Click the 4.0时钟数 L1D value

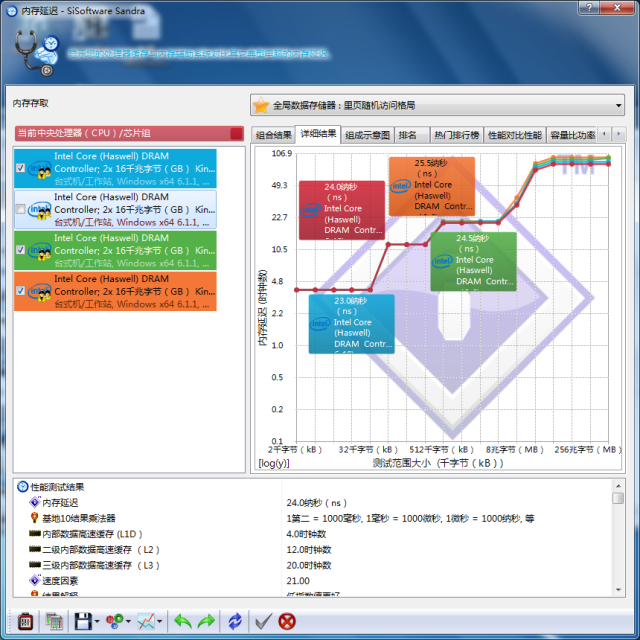tap(306, 534)
